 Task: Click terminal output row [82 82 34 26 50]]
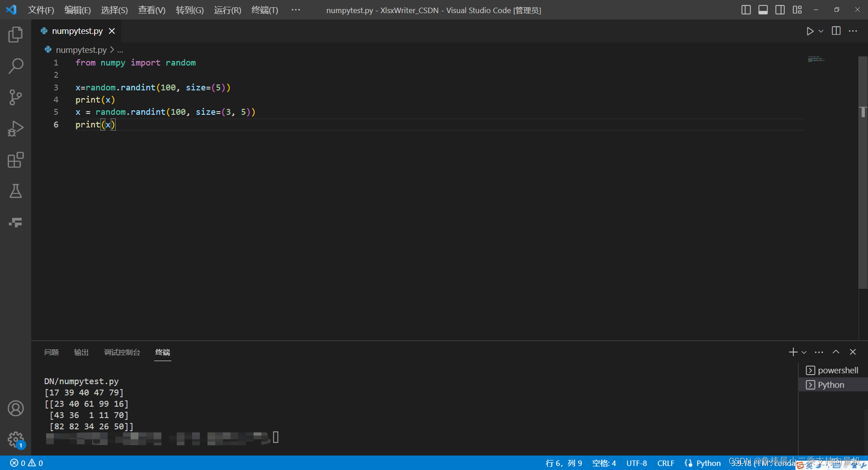tap(91, 427)
